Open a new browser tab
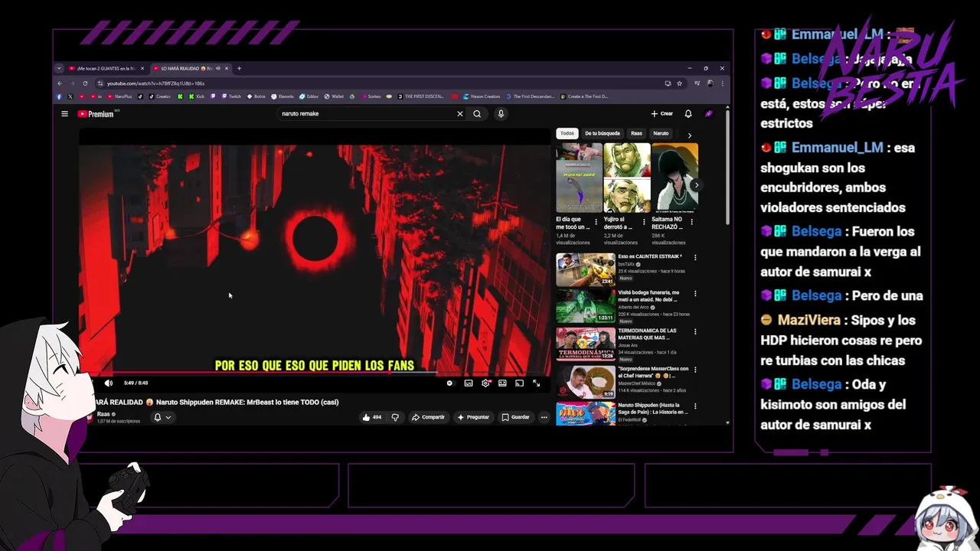 pos(239,68)
